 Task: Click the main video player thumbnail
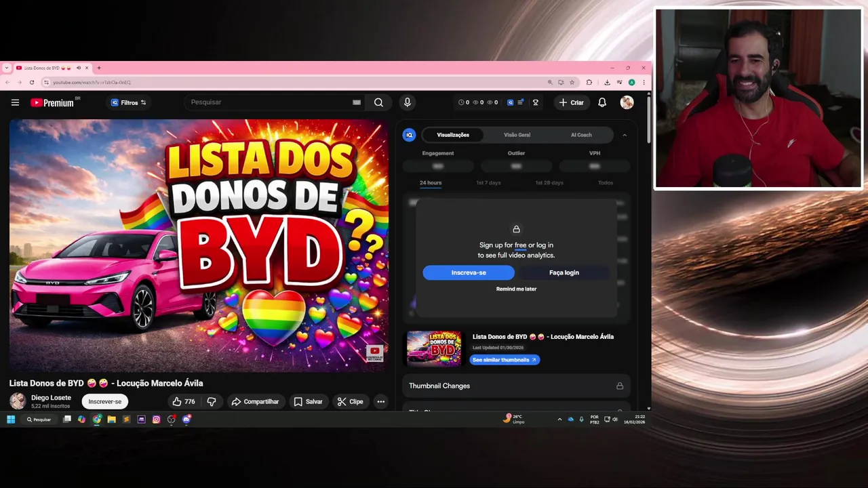coord(199,245)
